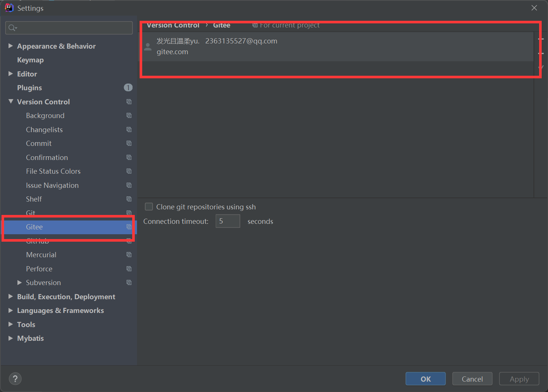This screenshot has height=392, width=548.
Task: Open help with the question mark button
Action: 15,379
